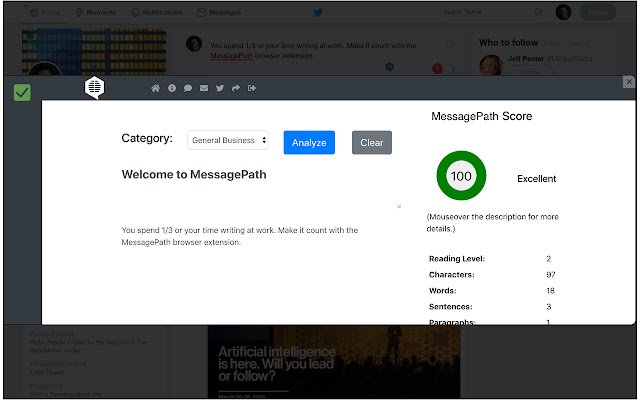Click the Welcome to MessagePath text area
This screenshot has height=400, width=640.
pos(261,188)
